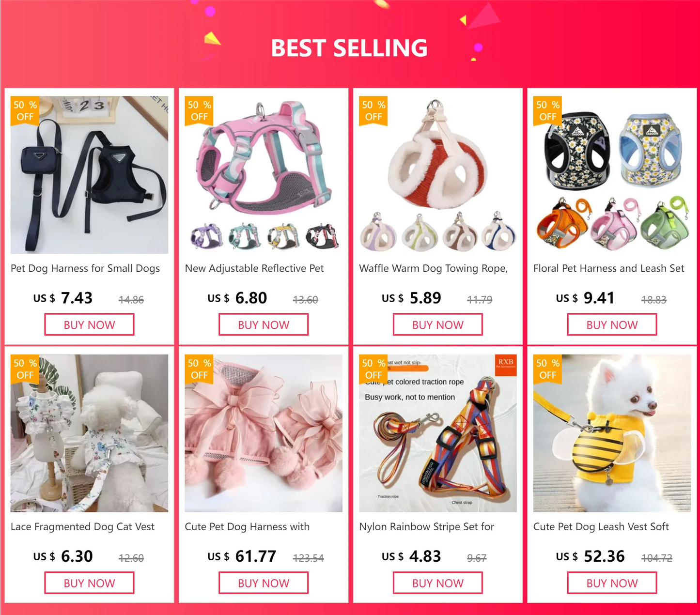Click BUY NOW for the $61.77 pink harness

(264, 583)
